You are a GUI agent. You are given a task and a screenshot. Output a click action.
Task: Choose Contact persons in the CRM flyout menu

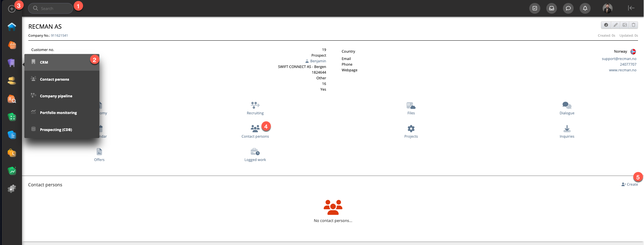point(54,79)
